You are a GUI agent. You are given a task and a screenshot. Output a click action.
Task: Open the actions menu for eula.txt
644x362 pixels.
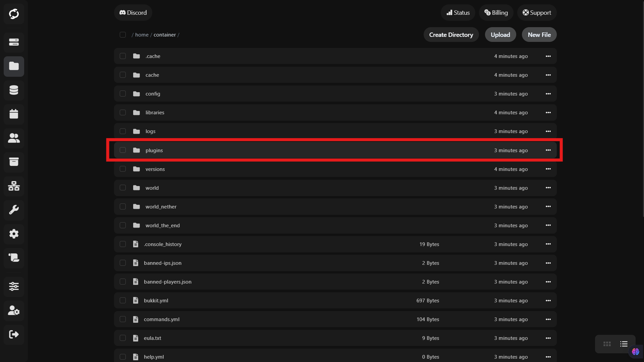click(548, 338)
